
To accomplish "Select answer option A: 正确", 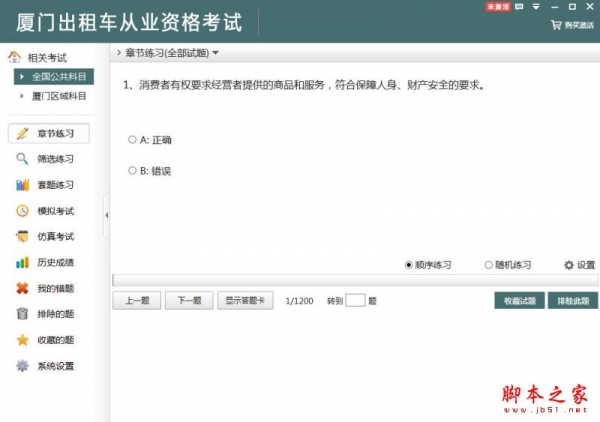I will 133,140.
